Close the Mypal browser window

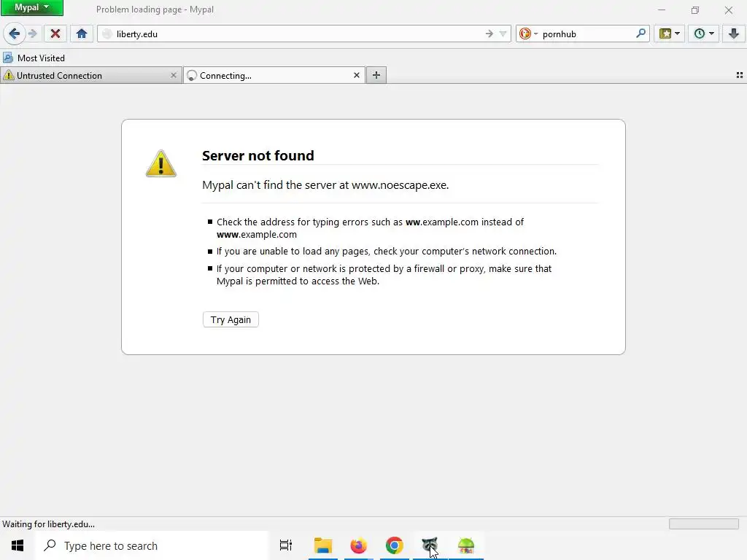click(729, 10)
